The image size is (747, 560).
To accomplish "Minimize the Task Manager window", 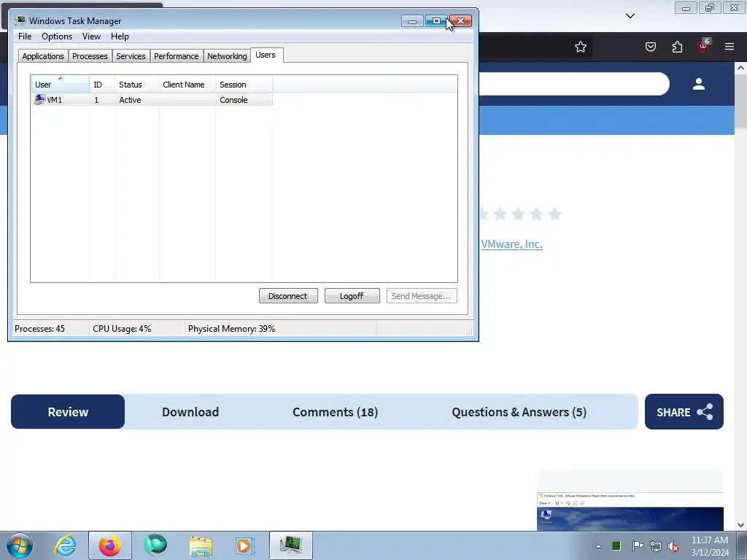I will pyautogui.click(x=413, y=21).
